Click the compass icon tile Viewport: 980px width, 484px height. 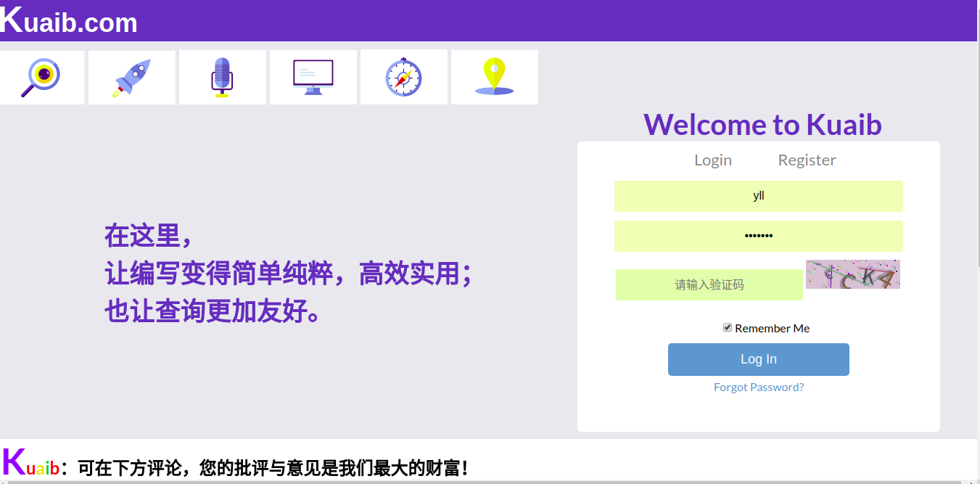pos(404,77)
